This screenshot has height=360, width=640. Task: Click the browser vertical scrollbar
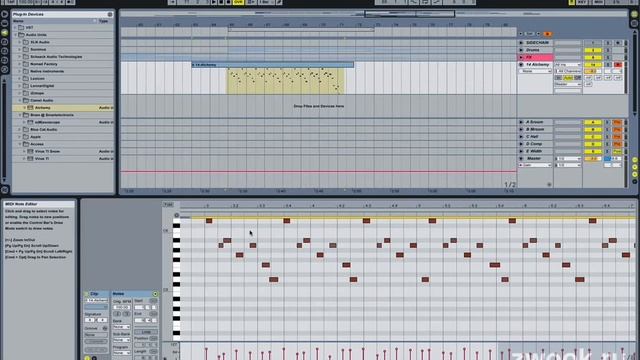[4, 129]
